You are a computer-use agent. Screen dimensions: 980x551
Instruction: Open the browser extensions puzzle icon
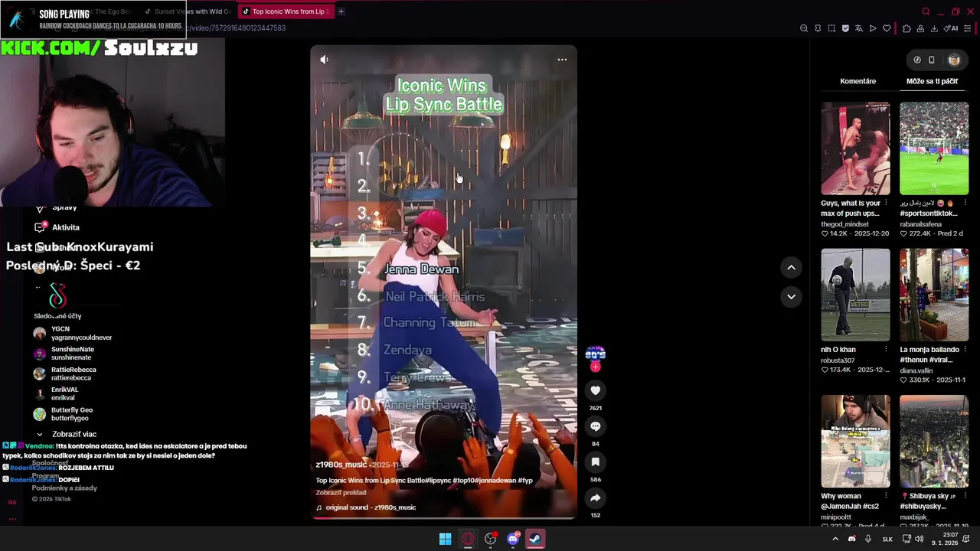tap(906, 28)
